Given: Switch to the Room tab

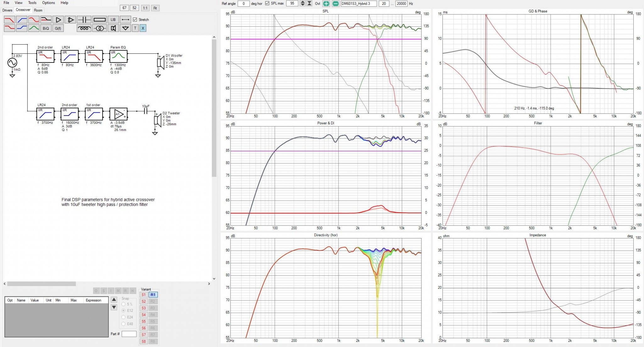Looking at the screenshot, I should (38, 10).
